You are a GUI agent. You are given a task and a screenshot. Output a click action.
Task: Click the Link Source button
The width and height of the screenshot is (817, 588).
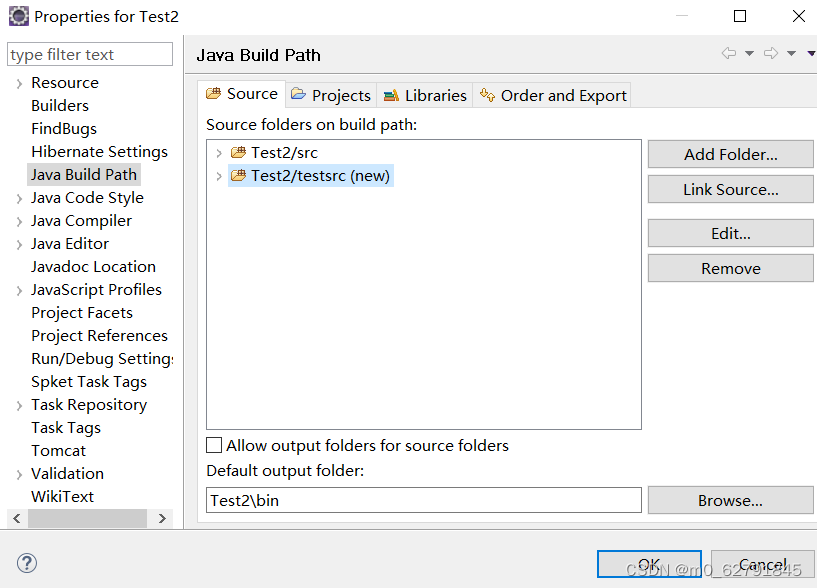pos(730,189)
